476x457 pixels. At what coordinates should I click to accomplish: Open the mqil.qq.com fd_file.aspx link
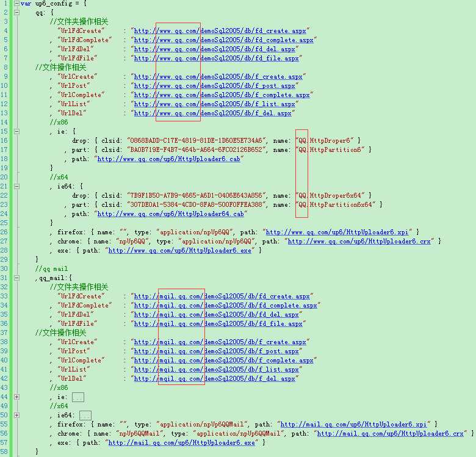point(218,323)
